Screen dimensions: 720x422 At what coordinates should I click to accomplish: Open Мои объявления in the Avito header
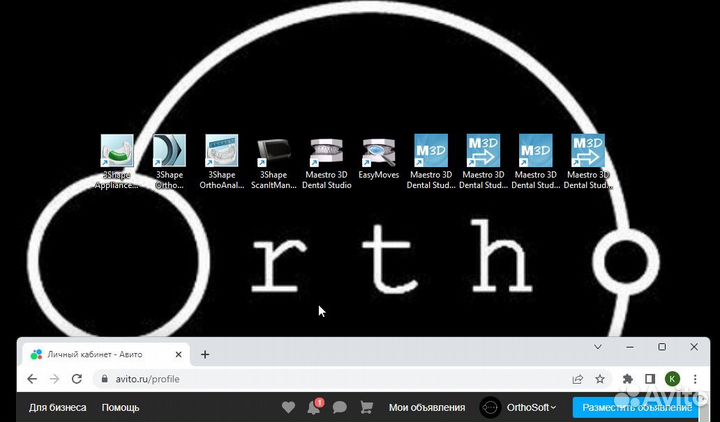click(427, 407)
